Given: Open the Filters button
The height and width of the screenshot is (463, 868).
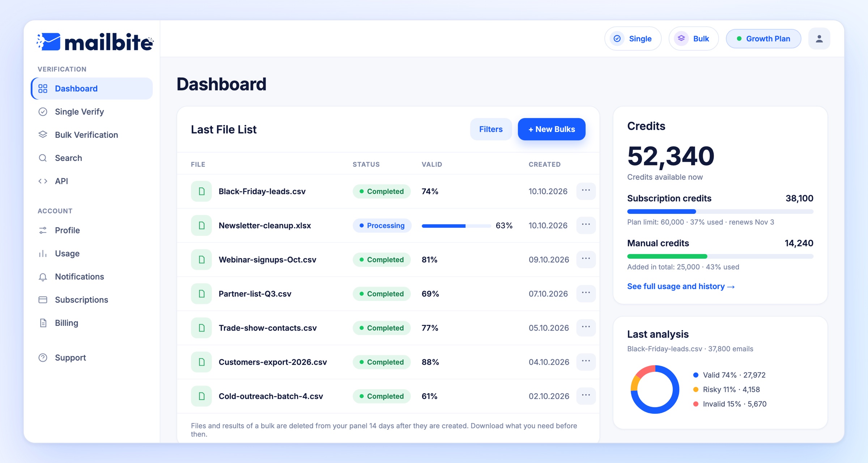Looking at the screenshot, I should click(491, 129).
